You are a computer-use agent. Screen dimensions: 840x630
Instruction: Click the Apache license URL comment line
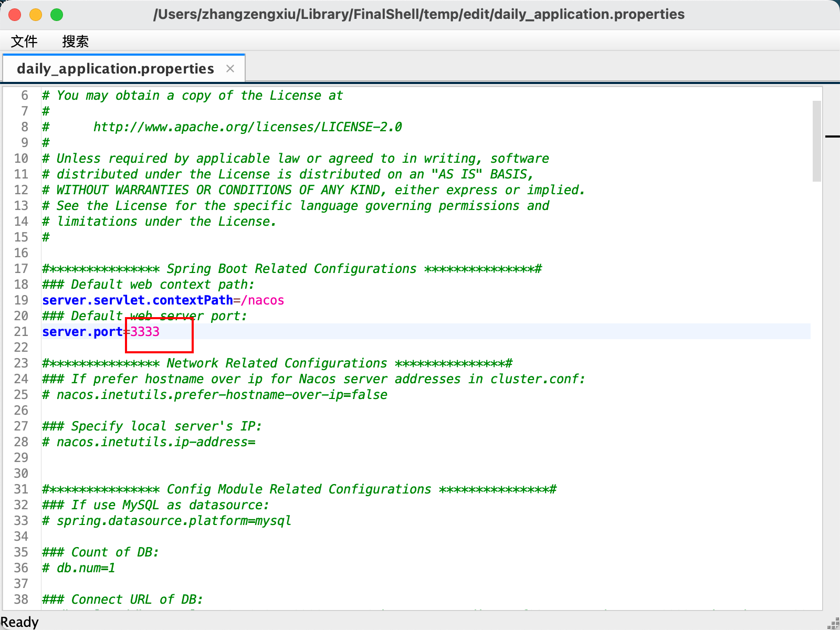click(222, 127)
